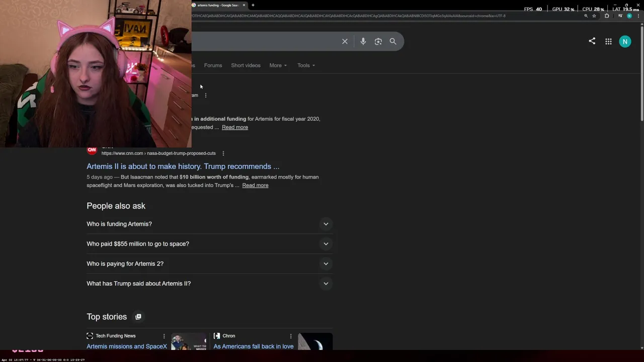Click the magnifier search button
Viewport: 644px width, 362px height.
click(393, 41)
